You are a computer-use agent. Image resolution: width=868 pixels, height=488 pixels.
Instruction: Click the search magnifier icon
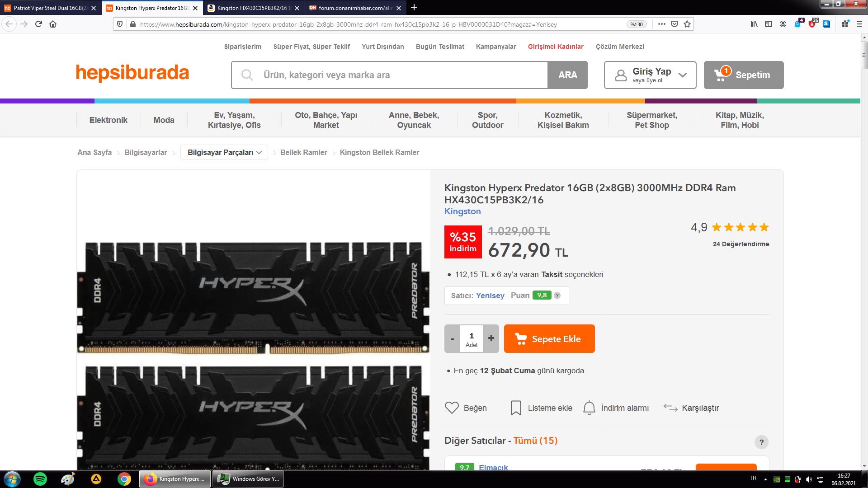(x=247, y=75)
